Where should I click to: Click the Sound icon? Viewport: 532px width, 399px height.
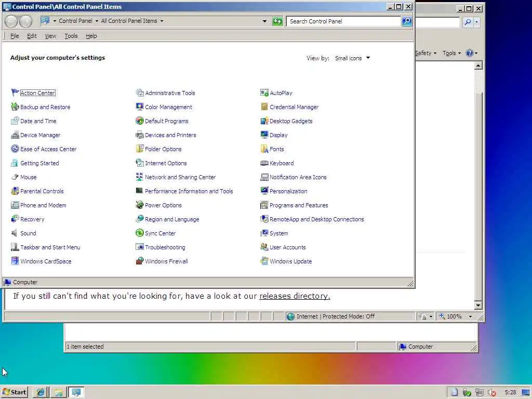[15, 233]
